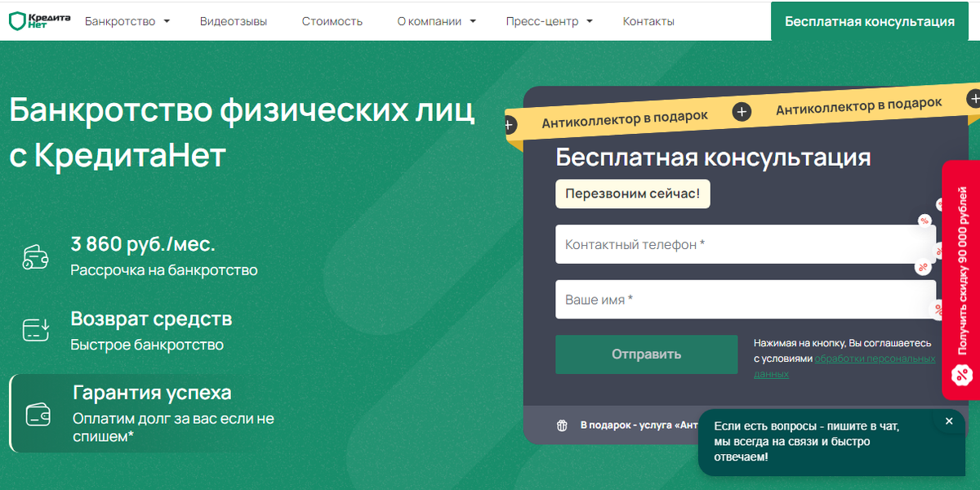Click the green Бесплатная консультация header button
The width and height of the screenshot is (980, 490).
(x=870, y=22)
